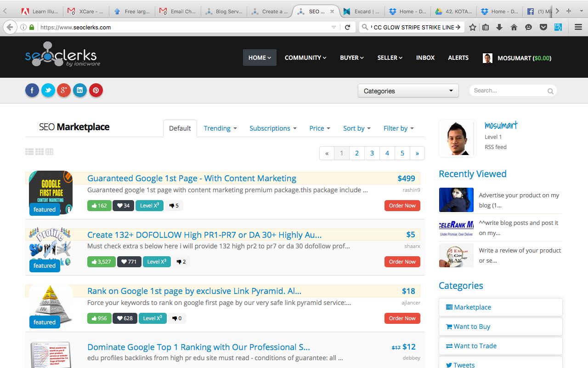Reload the page with browser refresh icon
The image size is (588, 368).
tap(348, 28)
